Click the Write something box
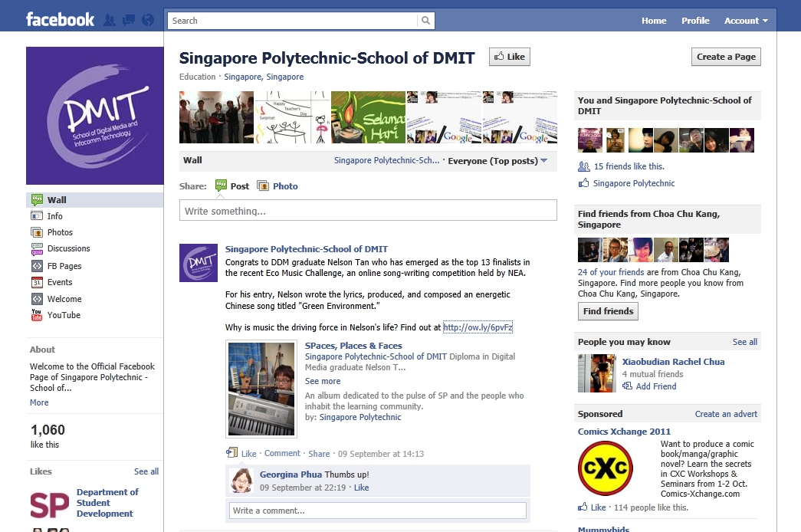The height and width of the screenshot is (532, 801). (368, 211)
